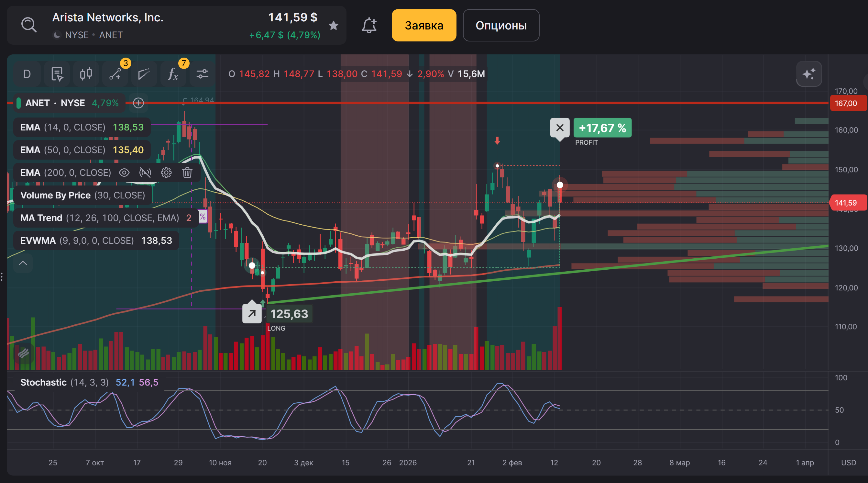Open the AI sparkle assistant
The image size is (868, 483).
[809, 74]
